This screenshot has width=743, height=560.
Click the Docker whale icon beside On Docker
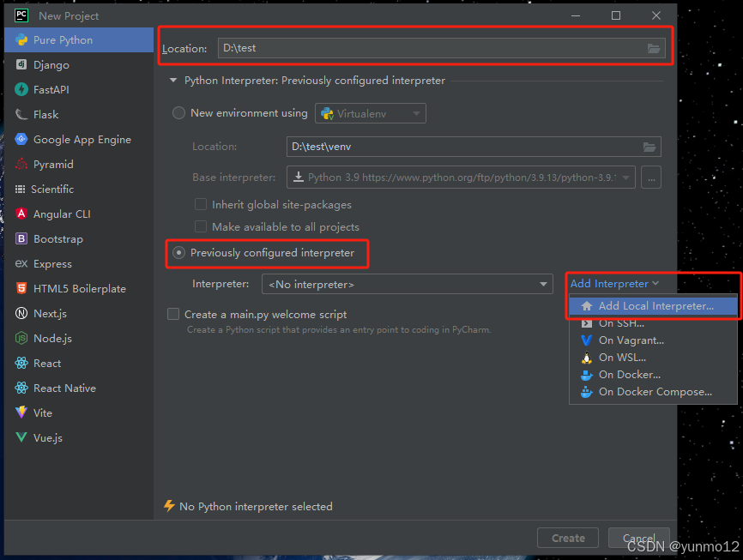587,375
